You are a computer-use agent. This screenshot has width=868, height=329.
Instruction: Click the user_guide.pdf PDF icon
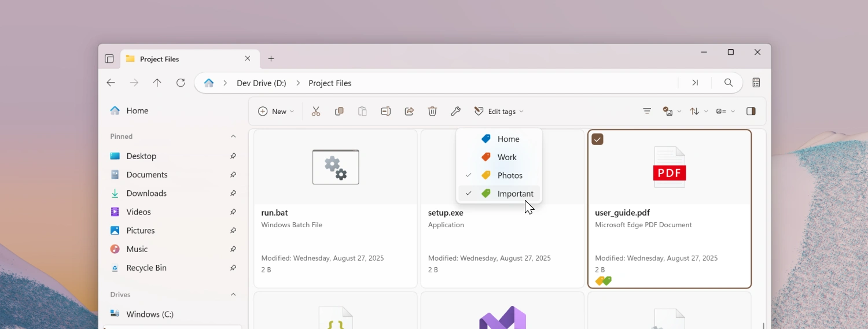click(x=670, y=167)
